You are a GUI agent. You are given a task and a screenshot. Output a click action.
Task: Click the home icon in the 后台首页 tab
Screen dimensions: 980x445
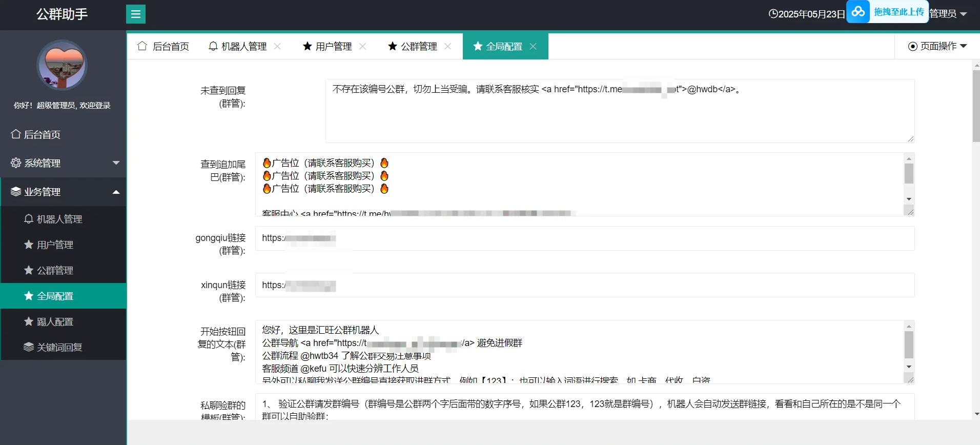click(142, 46)
